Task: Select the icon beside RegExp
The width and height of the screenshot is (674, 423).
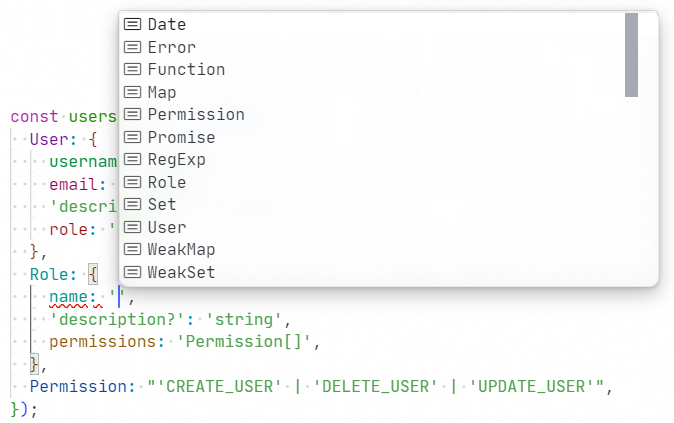Action: 132,159
